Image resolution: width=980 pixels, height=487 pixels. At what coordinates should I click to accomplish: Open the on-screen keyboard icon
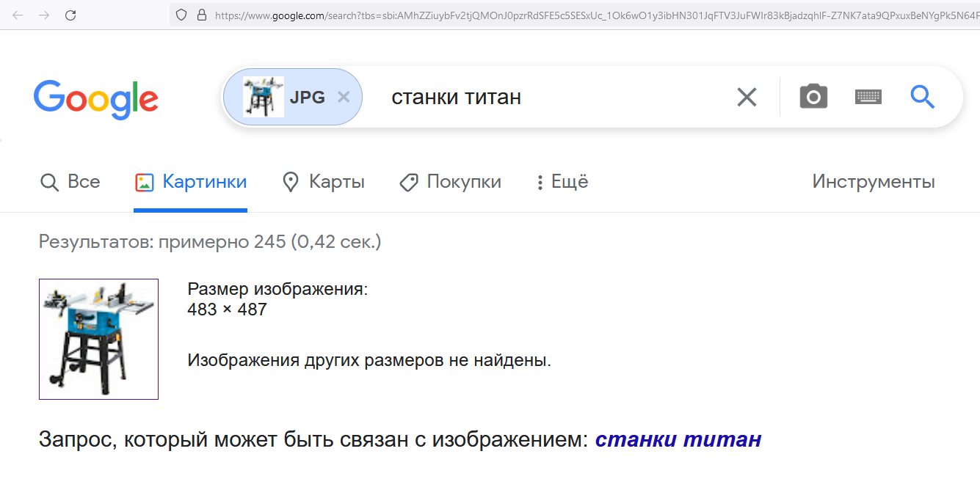868,97
